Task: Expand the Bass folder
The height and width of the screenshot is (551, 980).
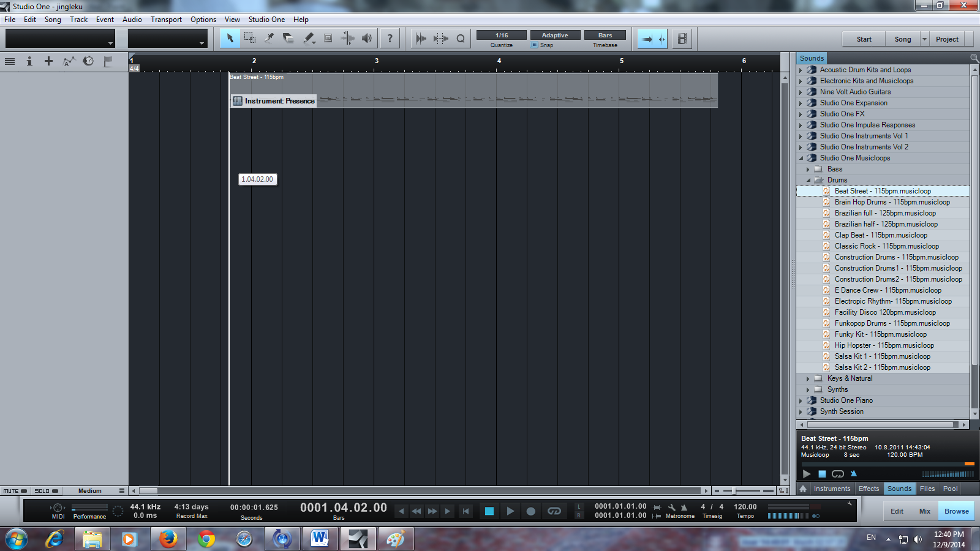Action: (x=808, y=170)
